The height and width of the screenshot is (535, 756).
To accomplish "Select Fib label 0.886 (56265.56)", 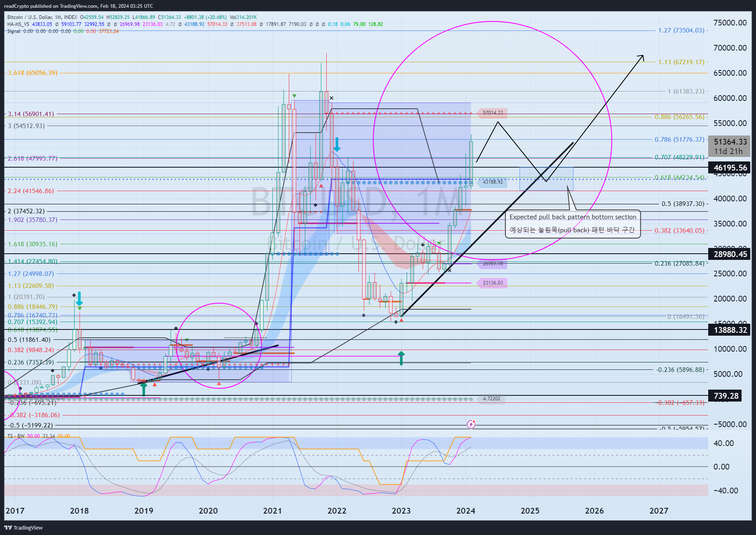I will [679, 117].
